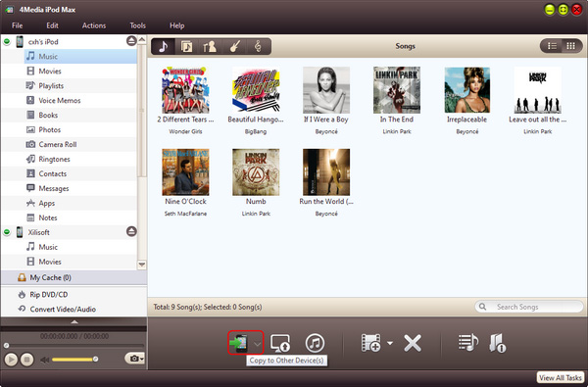Select Numb Linkin Park thumbnail
588x387 pixels.
point(256,172)
